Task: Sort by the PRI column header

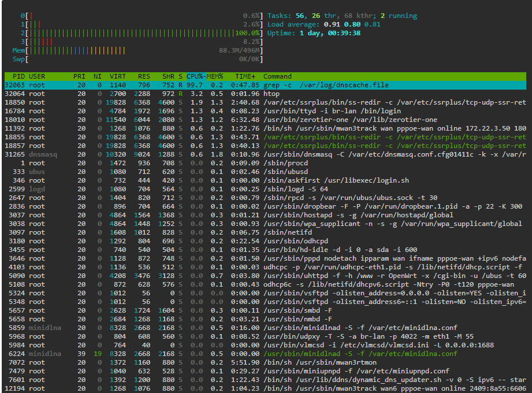Action: 79,76
